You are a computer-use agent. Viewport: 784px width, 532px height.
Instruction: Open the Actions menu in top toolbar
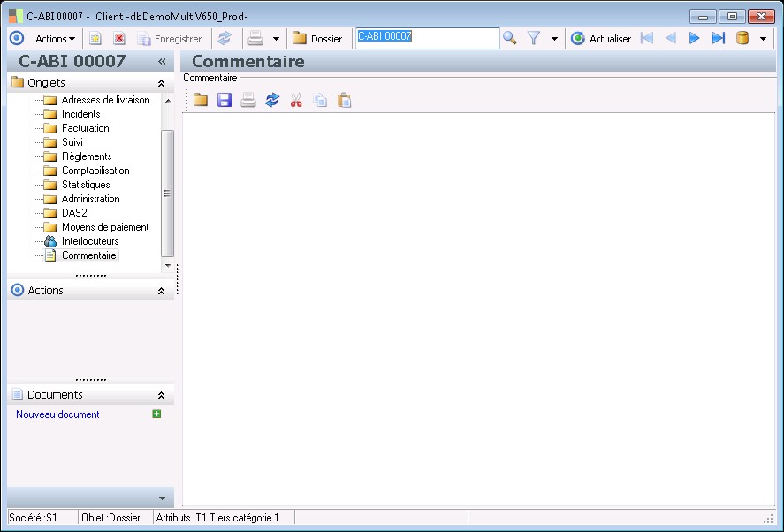click(x=55, y=39)
